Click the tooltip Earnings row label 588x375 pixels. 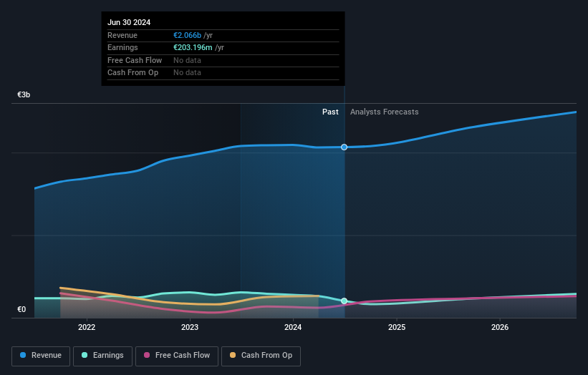[x=122, y=47]
